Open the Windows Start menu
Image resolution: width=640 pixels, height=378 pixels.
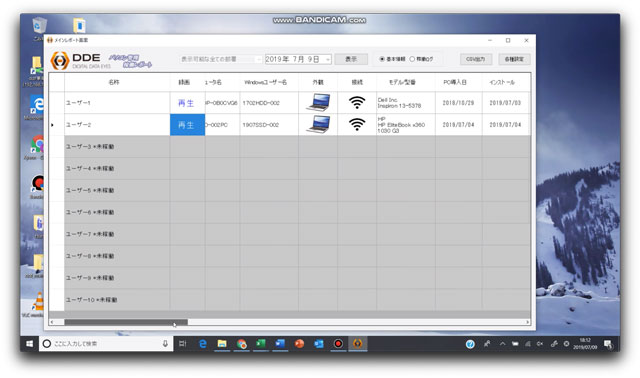29,344
